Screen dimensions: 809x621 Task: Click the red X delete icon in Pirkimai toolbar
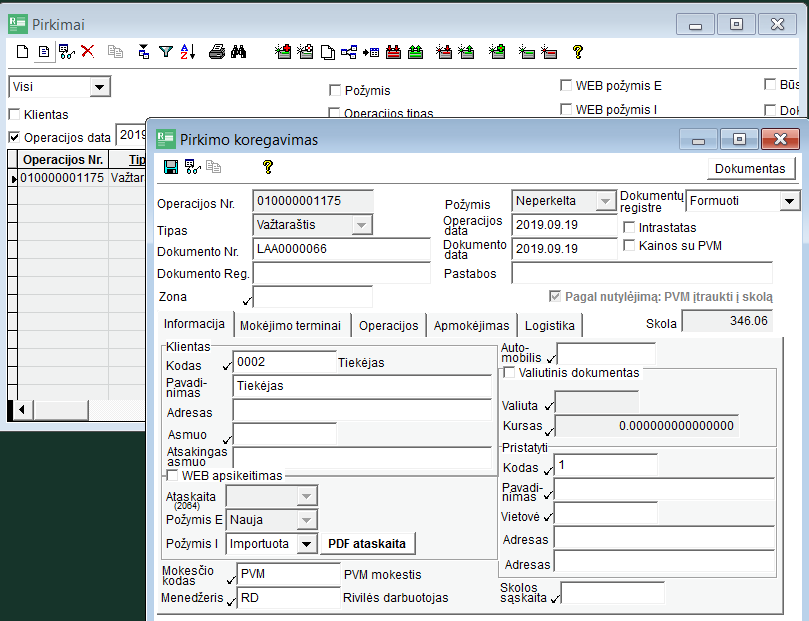tap(88, 52)
